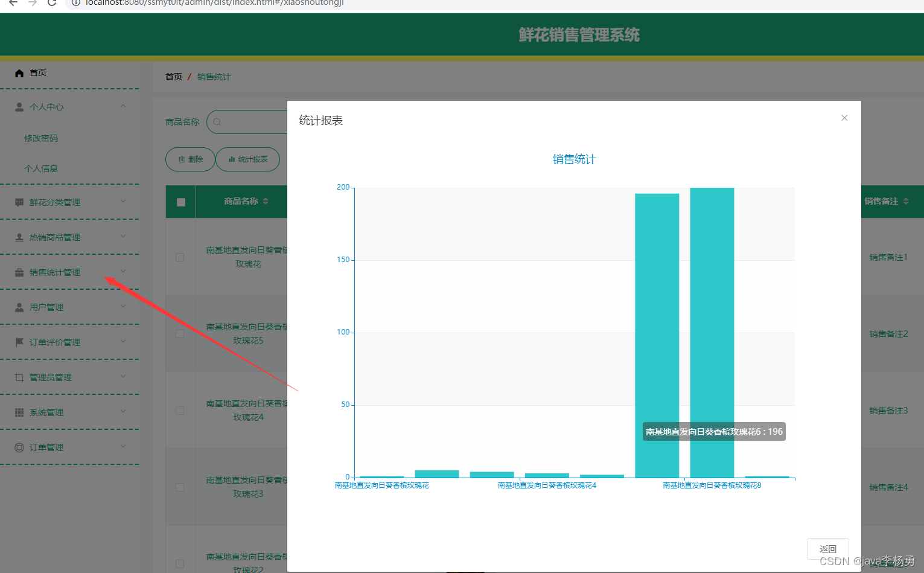This screenshot has height=573, width=924.
Task: Check the row checkbox for 玫瑰花5
Action: click(180, 334)
